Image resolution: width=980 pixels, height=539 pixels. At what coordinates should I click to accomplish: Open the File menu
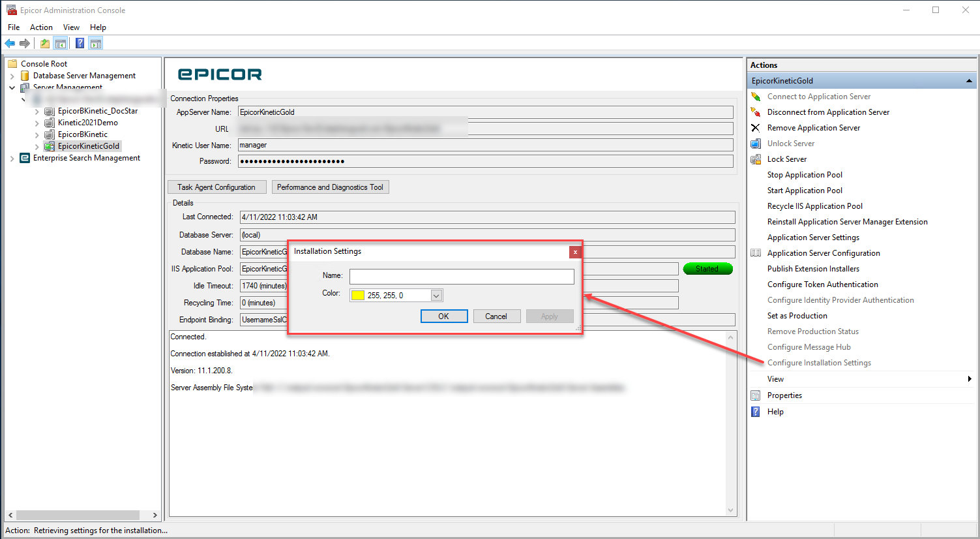tap(14, 27)
